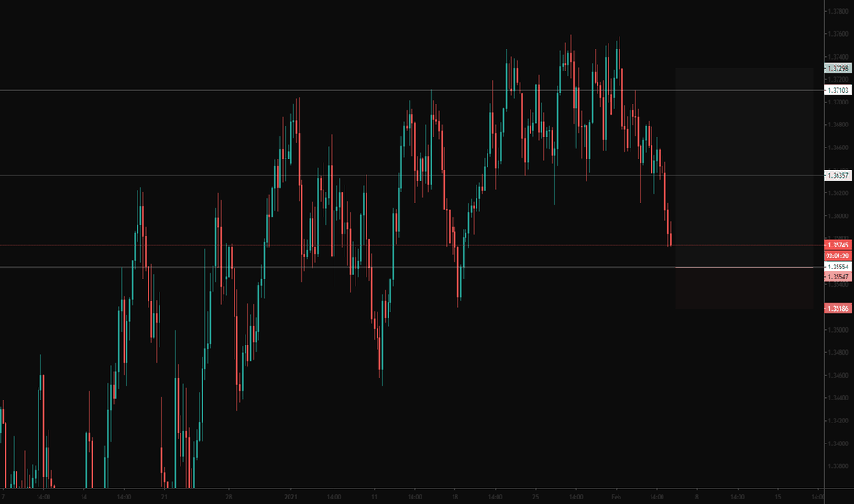This screenshot has width=854, height=504.
Task: Select the upper gray zone of the position box
Action: [745, 168]
